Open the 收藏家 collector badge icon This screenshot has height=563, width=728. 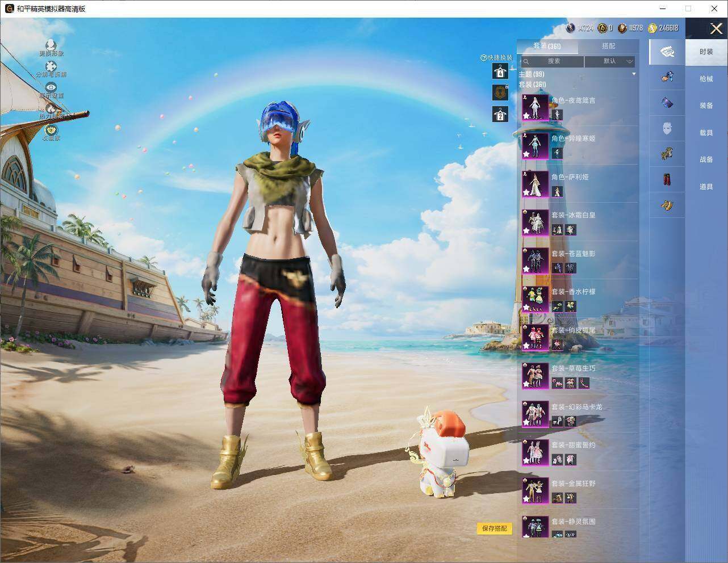tap(51, 129)
